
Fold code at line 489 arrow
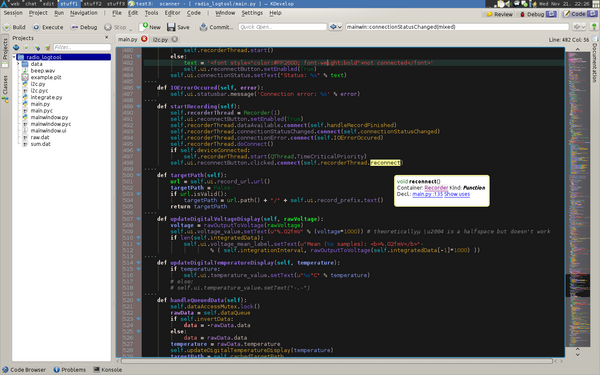point(139,106)
